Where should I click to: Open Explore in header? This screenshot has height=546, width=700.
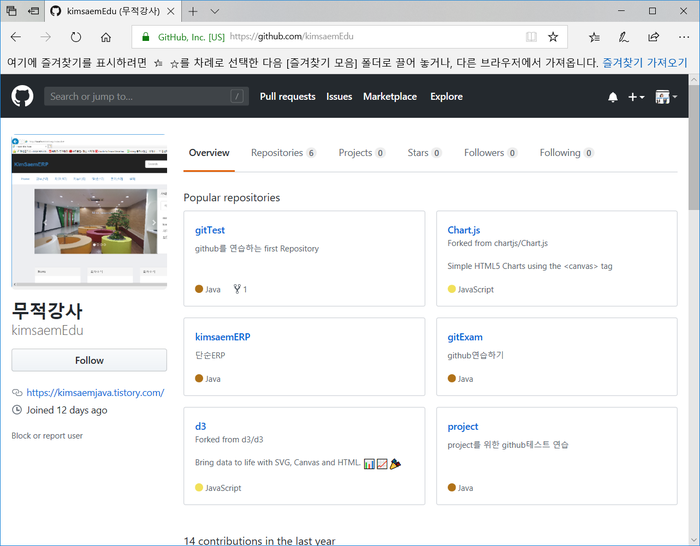click(446, 96)
